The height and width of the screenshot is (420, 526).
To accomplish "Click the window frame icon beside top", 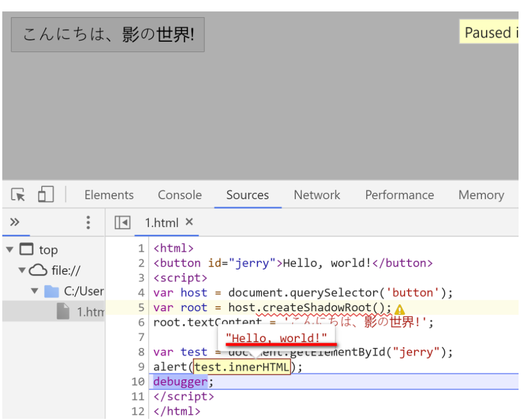I will click(x=26, y=249).
